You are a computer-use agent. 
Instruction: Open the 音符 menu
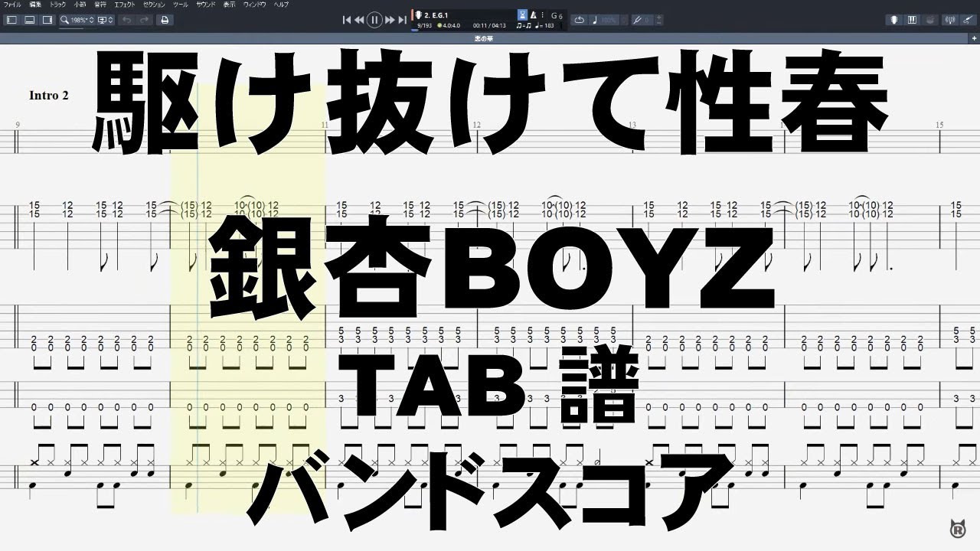[x=100, y=5]
